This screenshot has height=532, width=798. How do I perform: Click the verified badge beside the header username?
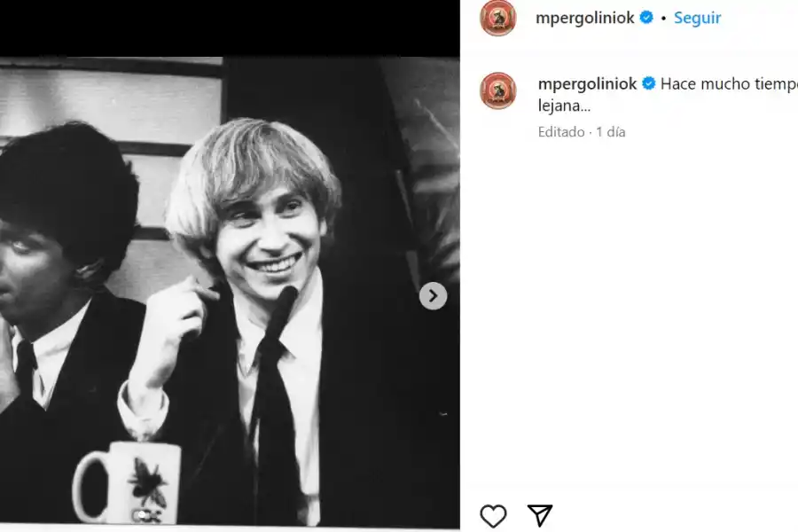(x=648, y=17)
